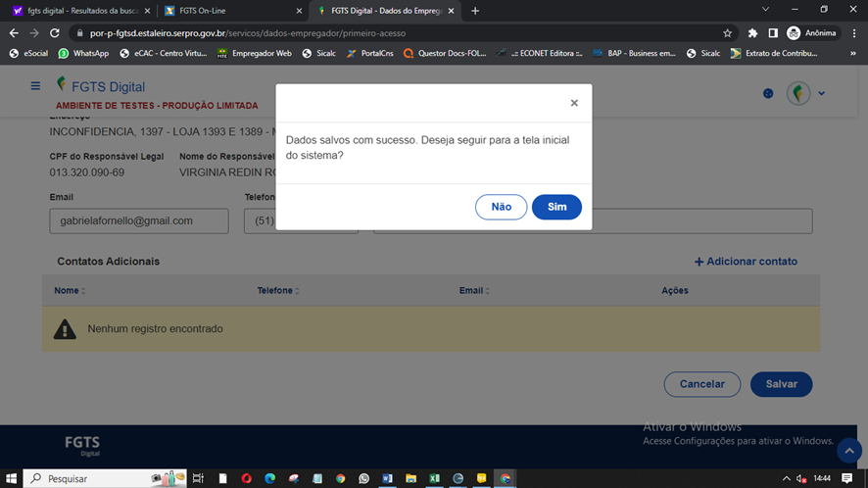Open a new browser tab
Screen dimensions: 868x488
click(475, 11)
